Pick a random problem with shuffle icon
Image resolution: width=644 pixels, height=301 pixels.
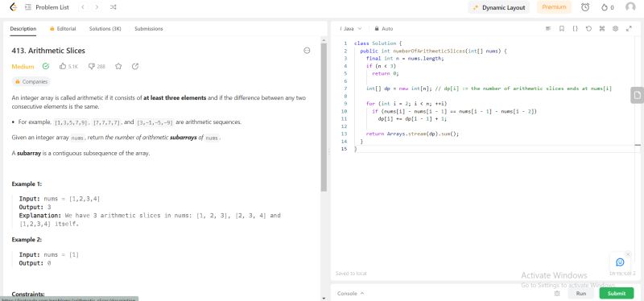(114, 7)
